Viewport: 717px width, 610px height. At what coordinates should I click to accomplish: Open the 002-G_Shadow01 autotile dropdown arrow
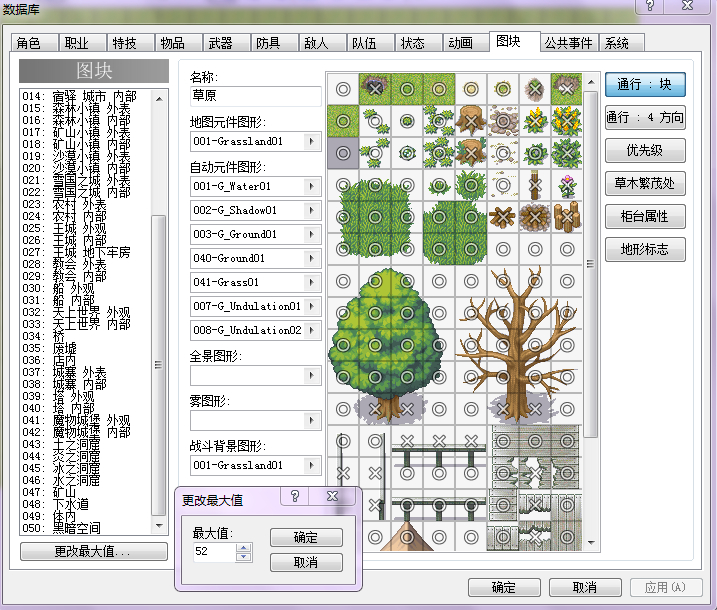pyautogui.click(x=312, y=210)
